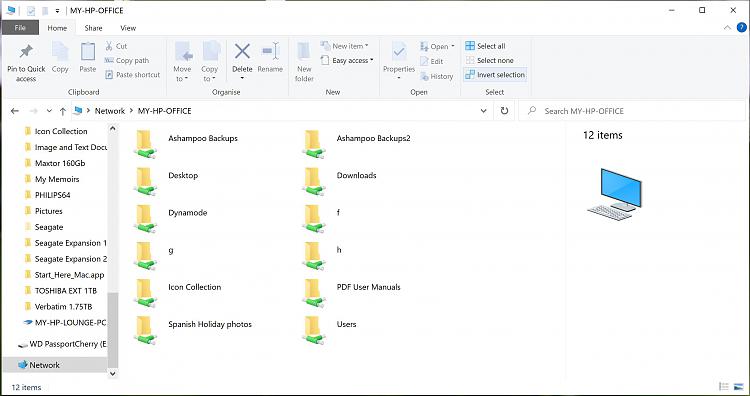
Task: Click the Back navigation arrow
Action: (x=15, y=111)
